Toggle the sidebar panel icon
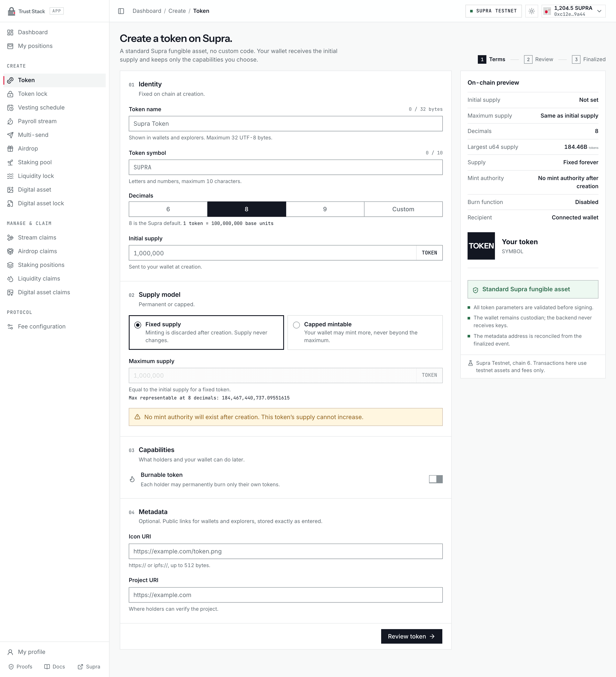Viewport: 616px width, 677px height. 121,11
